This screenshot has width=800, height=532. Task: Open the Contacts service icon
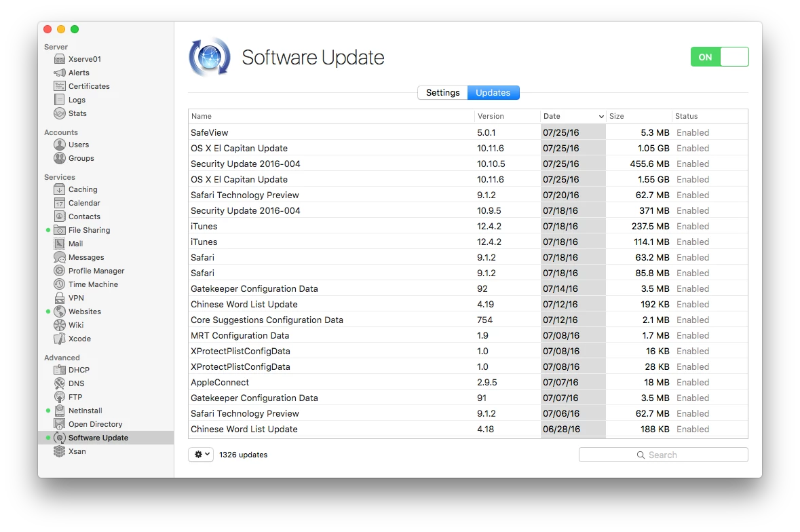pos(60,216)
